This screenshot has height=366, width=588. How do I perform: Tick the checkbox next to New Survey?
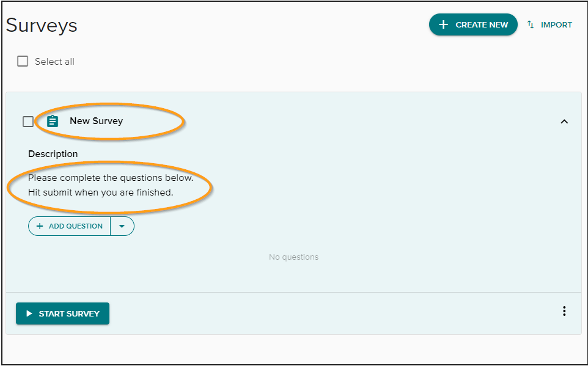(x=28, y=121)
